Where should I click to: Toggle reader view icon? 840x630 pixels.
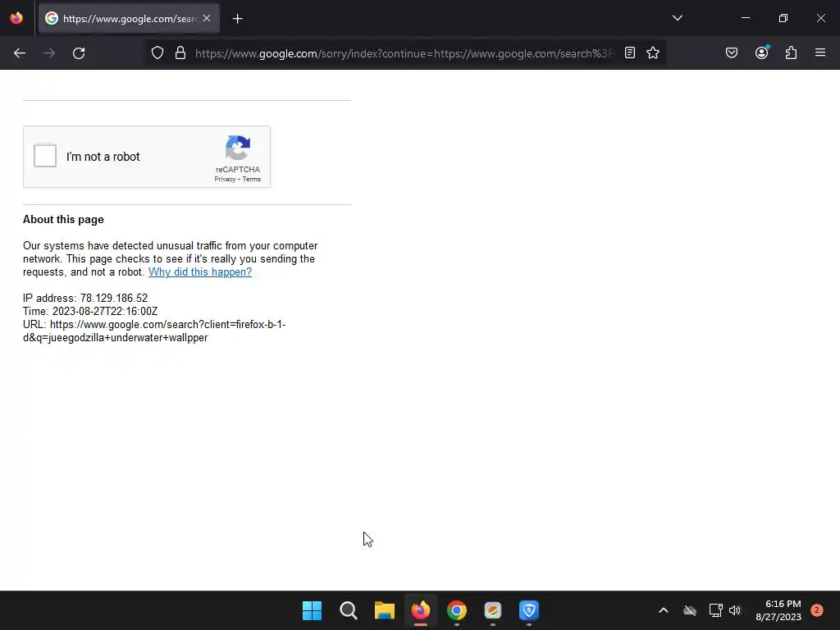(x=630, y=52)
